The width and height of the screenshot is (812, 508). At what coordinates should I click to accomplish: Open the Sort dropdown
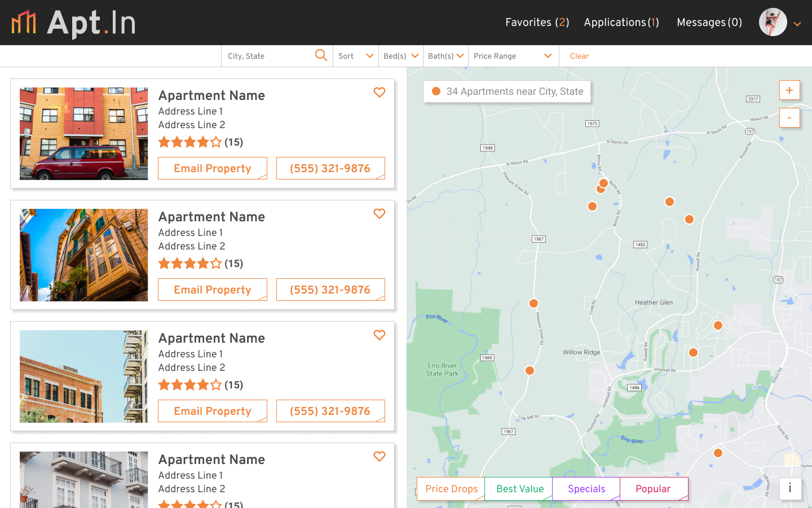(x=356, y=56)
